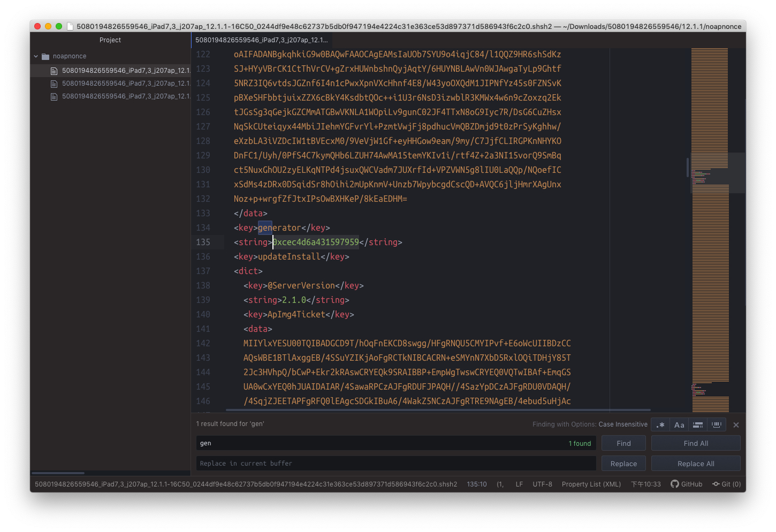The height and width of the screenshot is (532, 776).
Task: Click the Find All button
Action: (695, 443)
